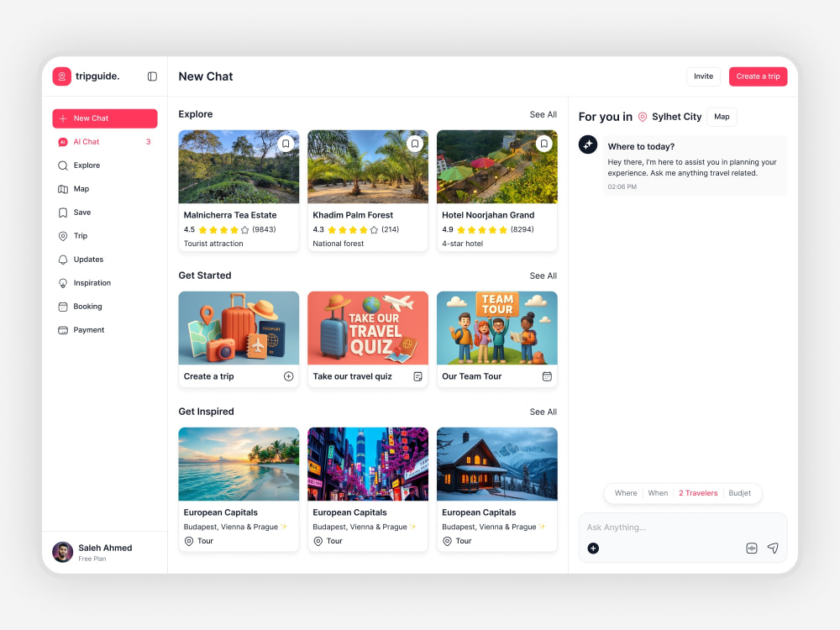840x630 pixels.
Task: Select the When filter chip
Action: [658, 493]
